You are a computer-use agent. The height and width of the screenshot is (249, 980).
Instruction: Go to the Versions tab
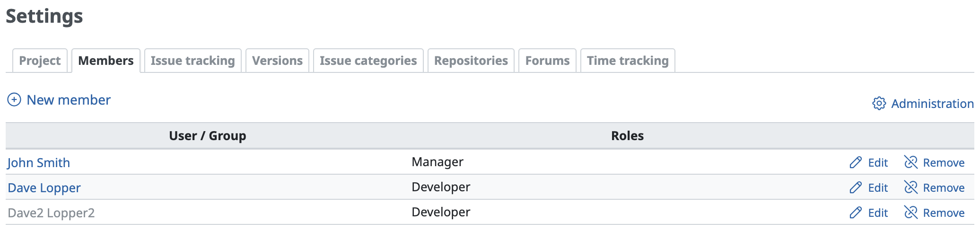(277, 61)
